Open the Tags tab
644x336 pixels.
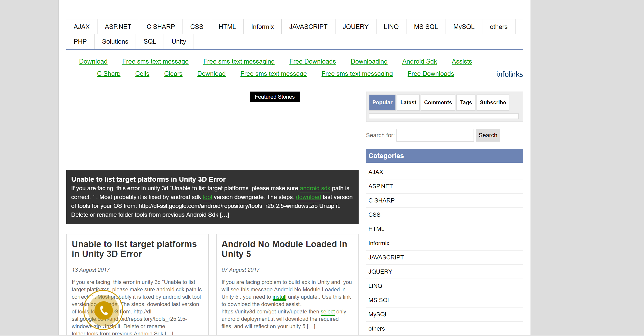tap(465, 102)
